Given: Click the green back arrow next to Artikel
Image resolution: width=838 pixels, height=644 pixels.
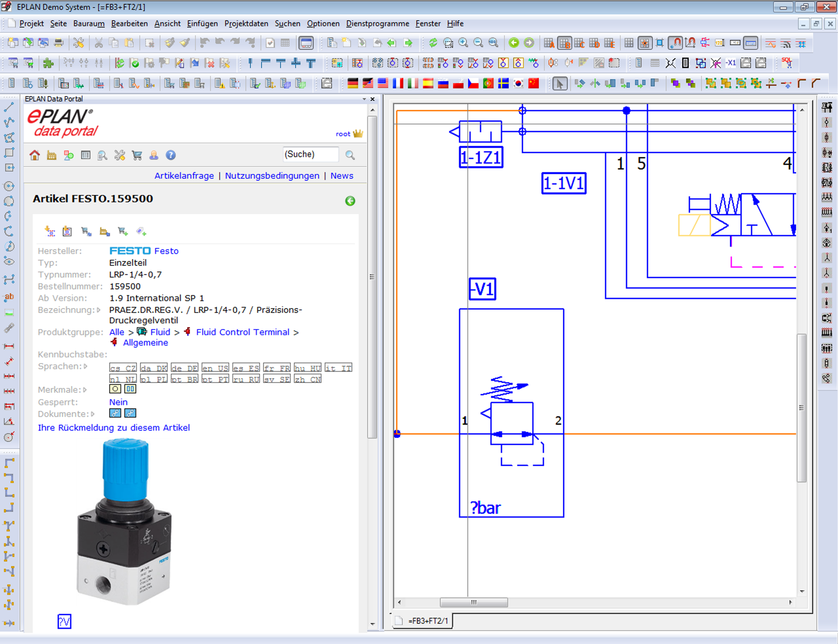Looking at the screenshot, I should 350,201.
